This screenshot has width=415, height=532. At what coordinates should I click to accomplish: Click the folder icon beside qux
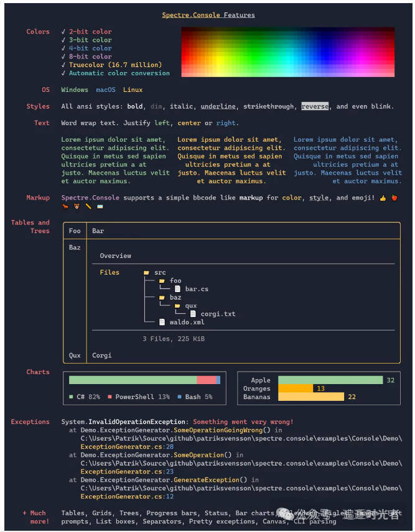(177, 306)
